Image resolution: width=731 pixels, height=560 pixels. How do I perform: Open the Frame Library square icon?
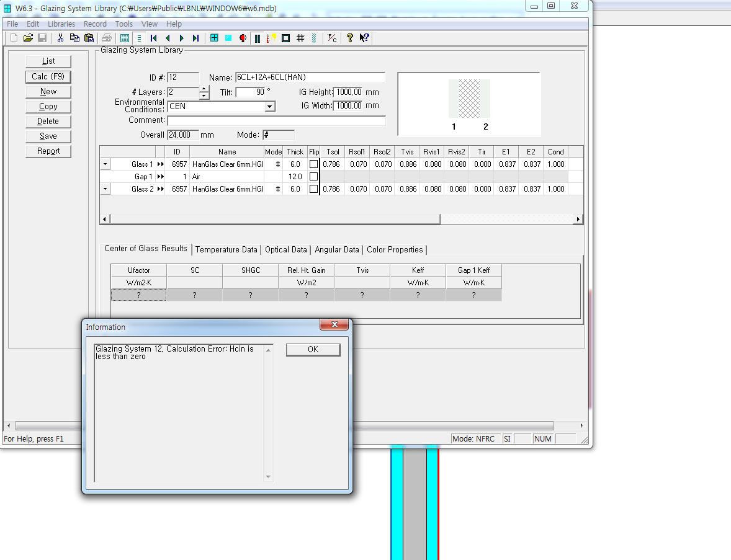(285, 38)
